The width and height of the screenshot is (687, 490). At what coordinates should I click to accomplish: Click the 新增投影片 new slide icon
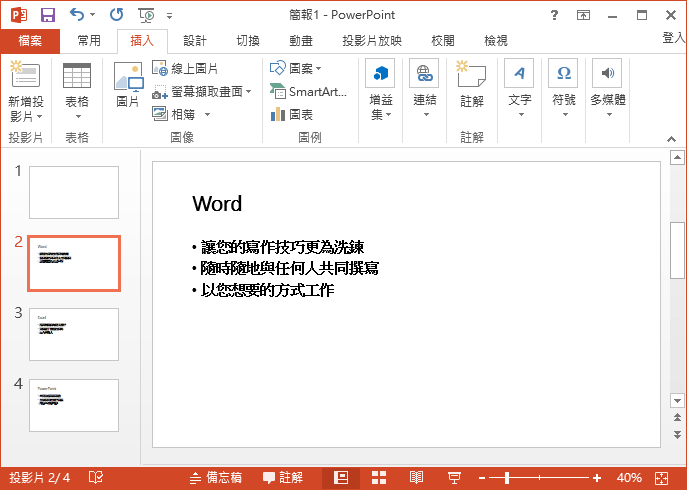click(25, 75)
